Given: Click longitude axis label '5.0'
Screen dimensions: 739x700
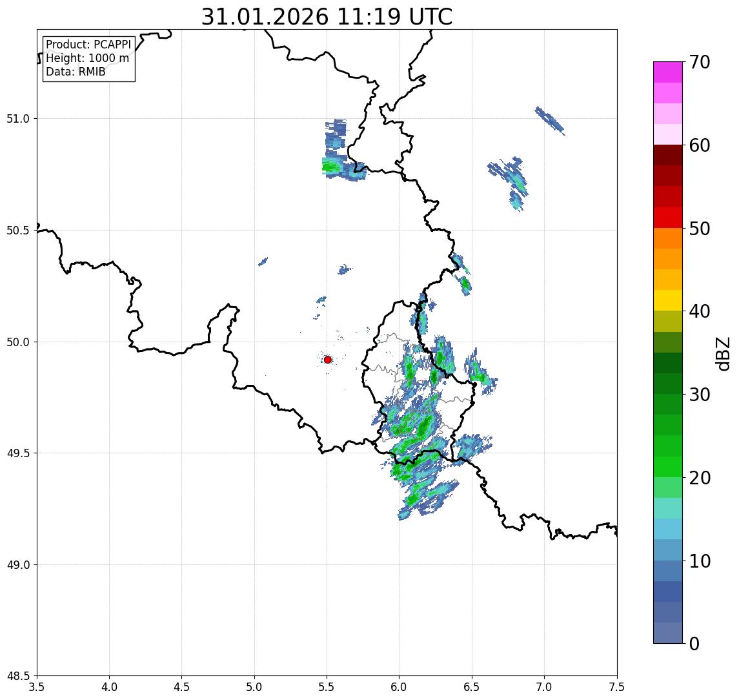Looking at the screenshot, I should coord(254,687).
